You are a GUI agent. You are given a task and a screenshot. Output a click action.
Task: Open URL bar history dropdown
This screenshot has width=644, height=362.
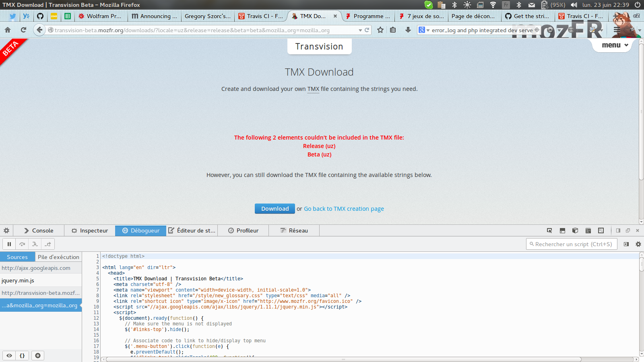[x=360, y=30]
